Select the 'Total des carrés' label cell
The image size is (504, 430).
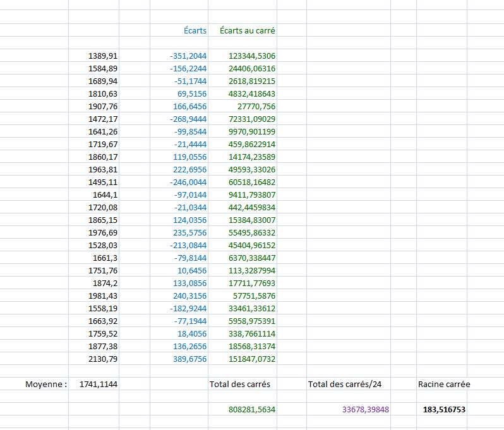click(x=240, y=384)
